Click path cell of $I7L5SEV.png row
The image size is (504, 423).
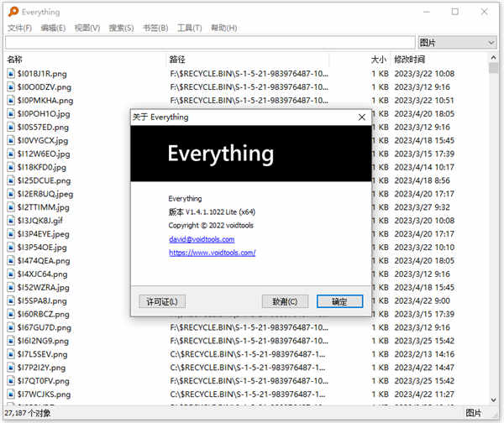[x=248, y=354]
